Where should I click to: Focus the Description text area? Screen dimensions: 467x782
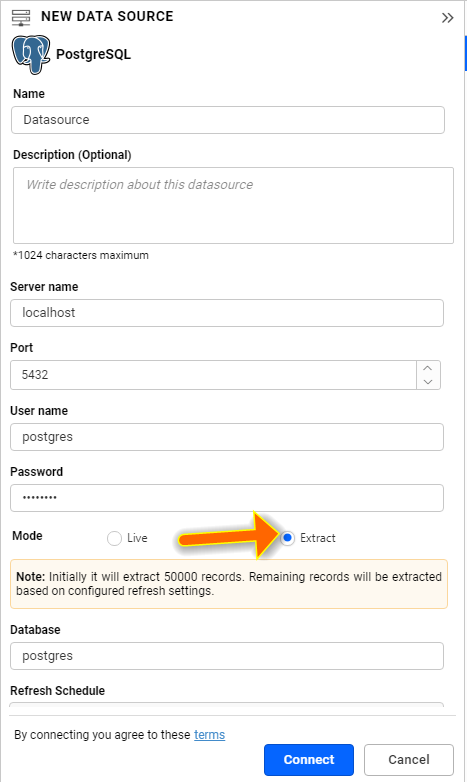click(233, 205)
